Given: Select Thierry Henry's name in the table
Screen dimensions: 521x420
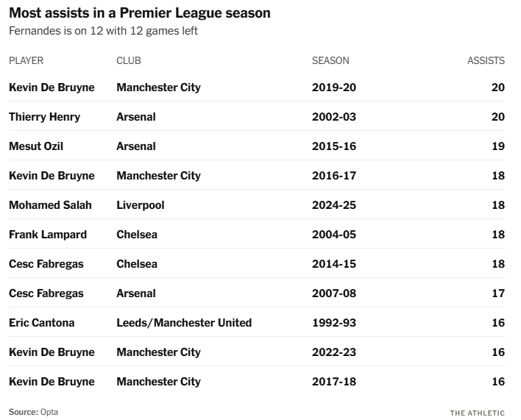Looking at the screenshot, I should 44,117.
